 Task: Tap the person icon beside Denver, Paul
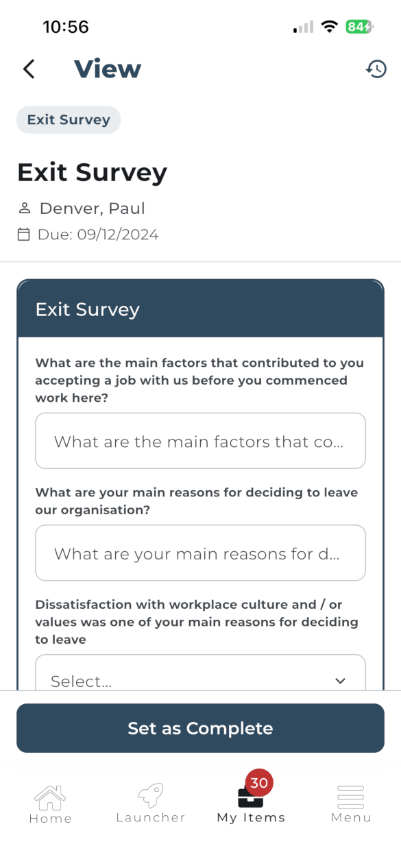click(x=25, y=208)
